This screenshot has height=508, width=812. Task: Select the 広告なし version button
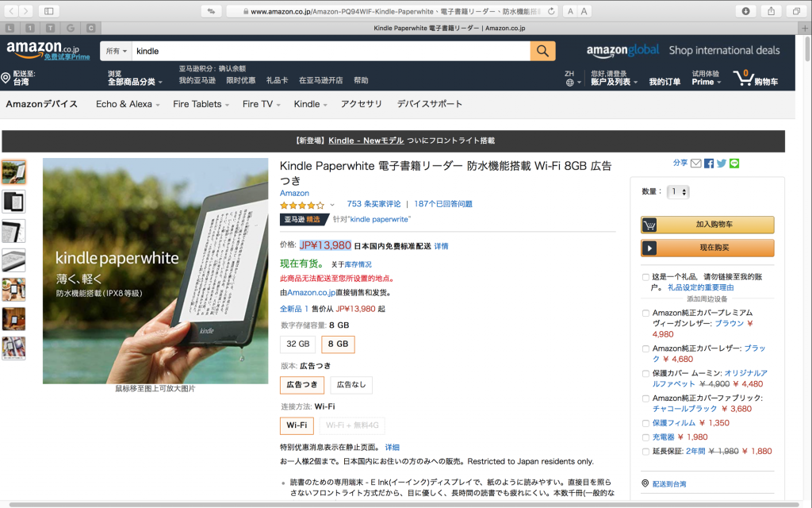tap(351, 385)
